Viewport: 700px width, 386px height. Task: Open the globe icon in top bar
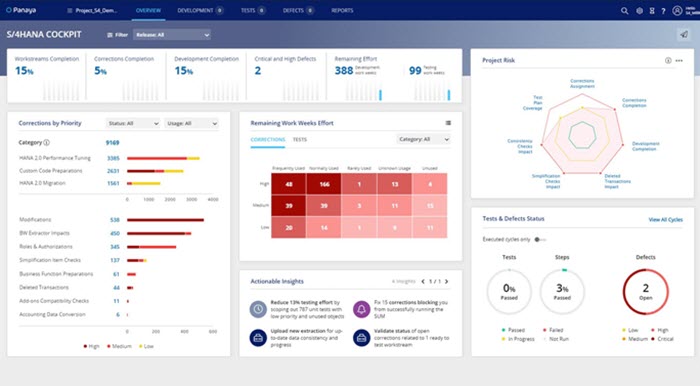click(639, 11)
